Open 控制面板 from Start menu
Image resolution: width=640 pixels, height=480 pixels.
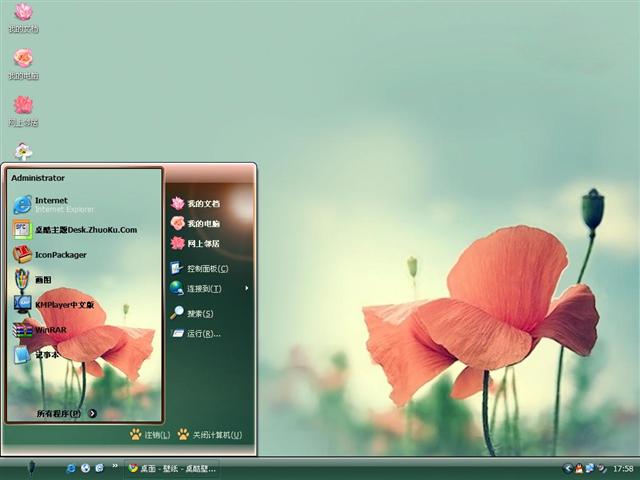pyautogui.click(x=206, y=268)
